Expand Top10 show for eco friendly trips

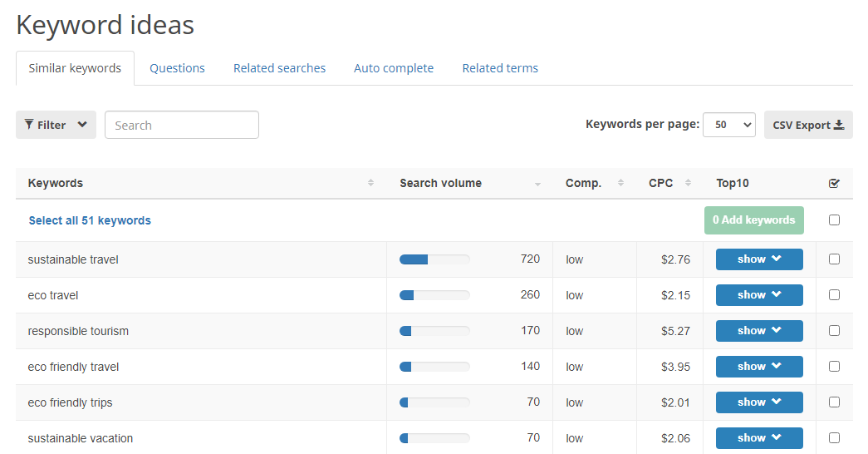click(759, 402)
